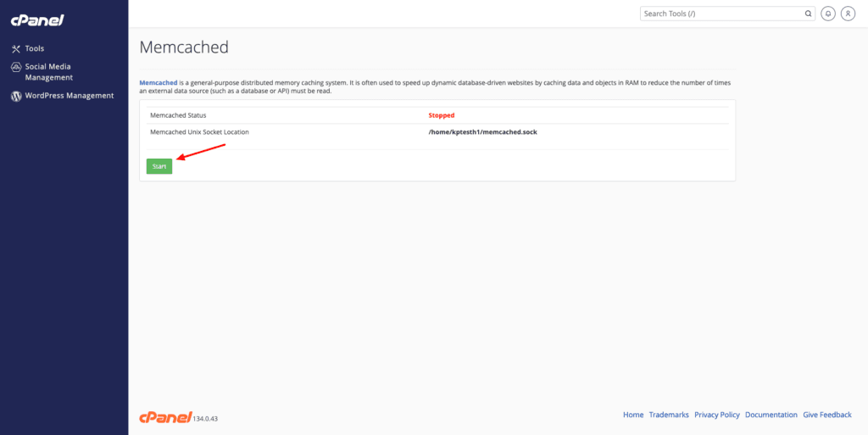Image resolution: width=868 pixels, height=435 pixels.
Task: Click the cPanel logo in the sidebar
Action: tap(37, 20)
